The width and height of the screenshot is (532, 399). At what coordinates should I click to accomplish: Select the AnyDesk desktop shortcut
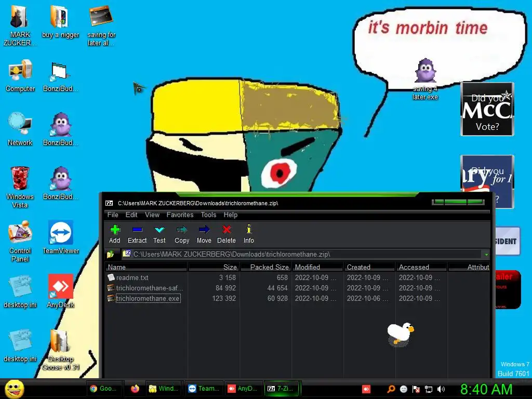tap(61, 291)
